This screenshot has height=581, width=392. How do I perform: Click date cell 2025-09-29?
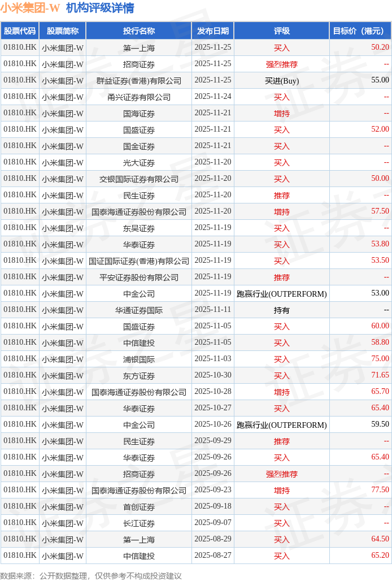[x=213, y=441]
